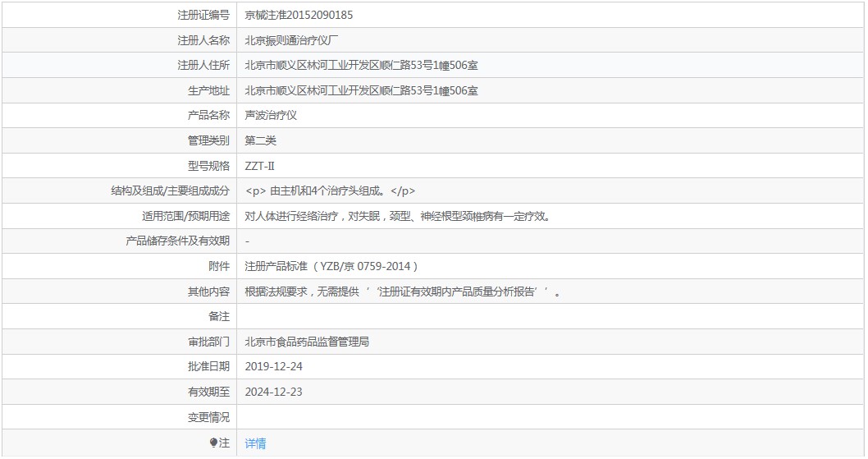Select the text 由主机和4个治疗头组成
Screen dimensions: 868x459
click(329, 190)
